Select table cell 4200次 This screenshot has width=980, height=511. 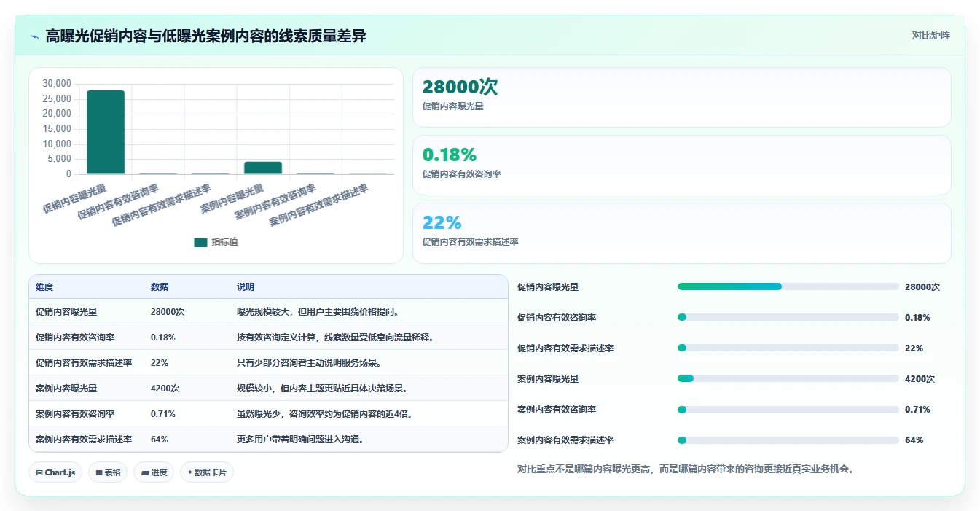tap(165, 388)
